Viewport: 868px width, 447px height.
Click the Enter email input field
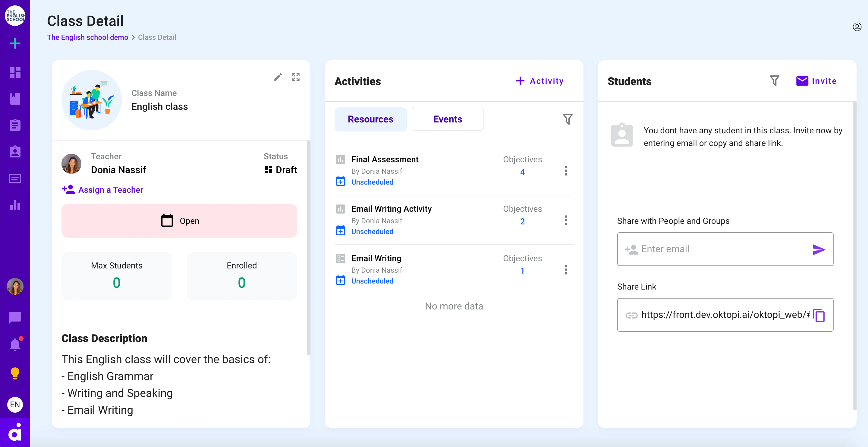pyautogui.click(x=725, y=249)
